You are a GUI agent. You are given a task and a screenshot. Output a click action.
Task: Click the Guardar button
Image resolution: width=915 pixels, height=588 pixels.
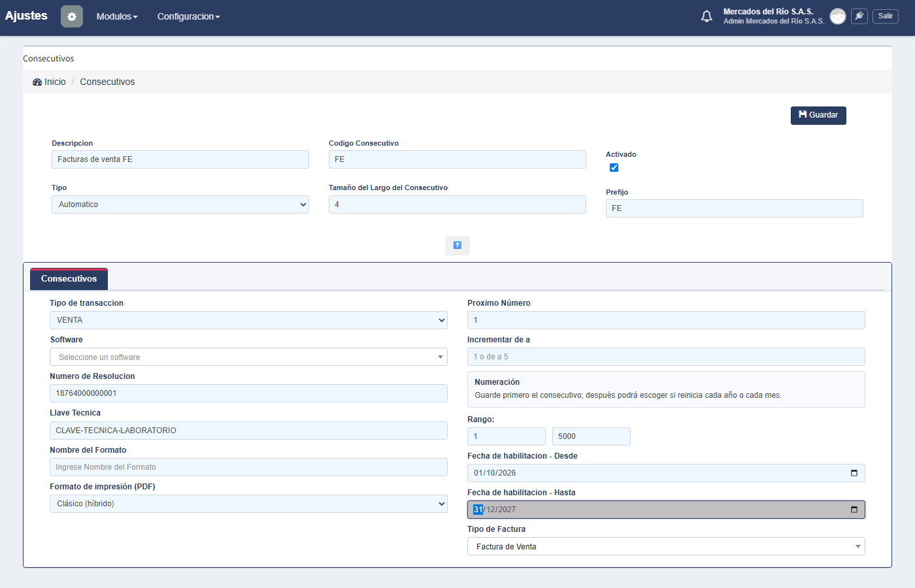818,115
